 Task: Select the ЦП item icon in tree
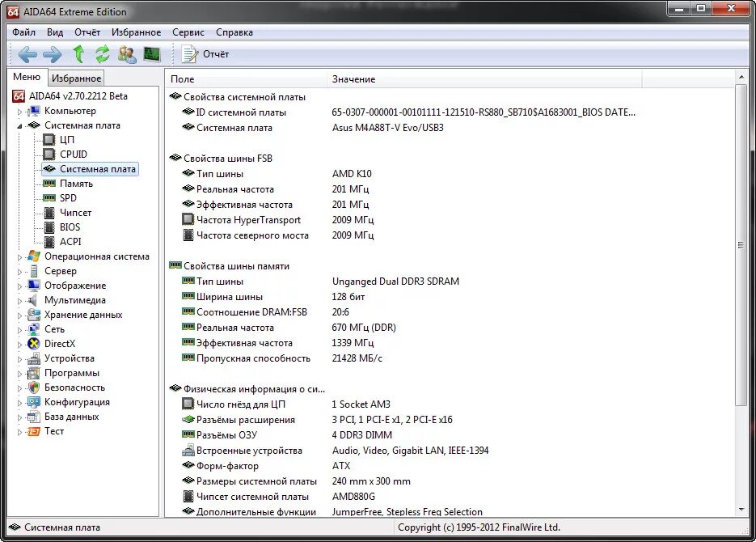pyautogui.click(x=49, y=140)
